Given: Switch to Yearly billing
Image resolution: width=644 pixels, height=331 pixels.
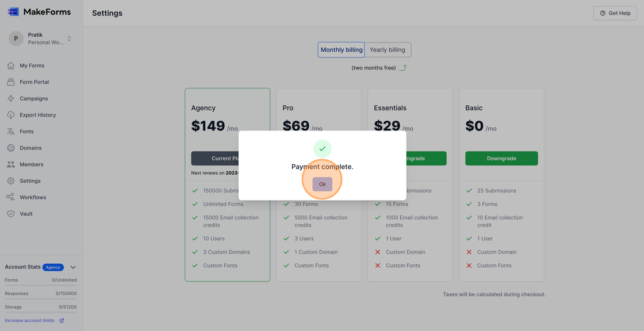Looking at the screenshot, I should (x=387, y=49).
